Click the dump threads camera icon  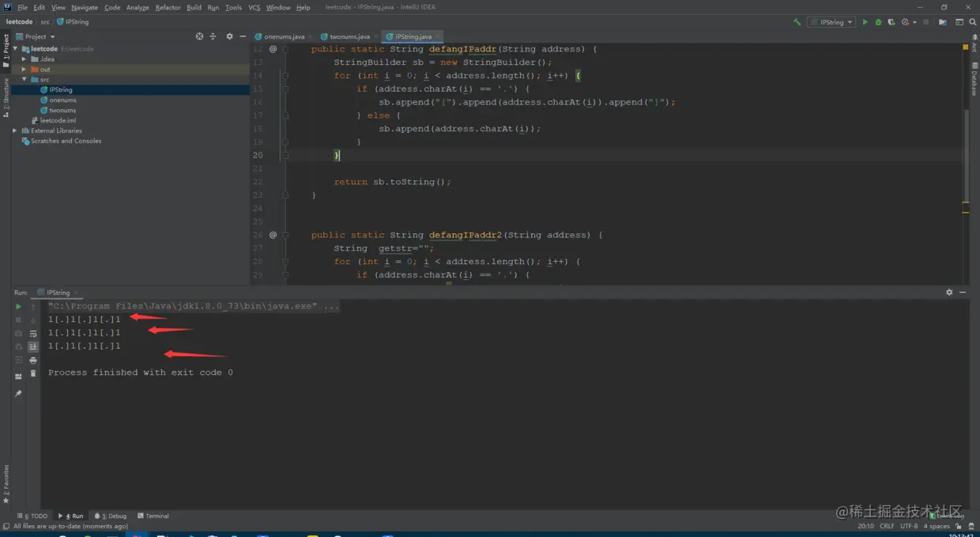tap(18, 333)
